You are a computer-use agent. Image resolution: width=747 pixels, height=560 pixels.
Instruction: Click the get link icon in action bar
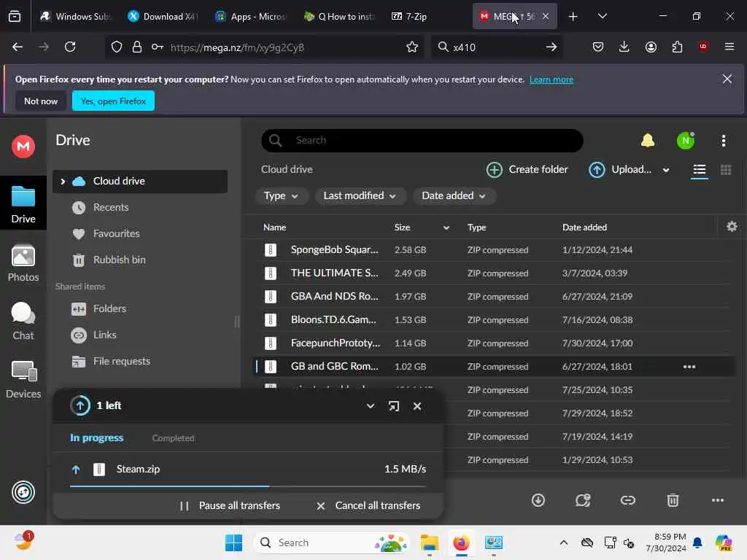[x=627, y=500]
